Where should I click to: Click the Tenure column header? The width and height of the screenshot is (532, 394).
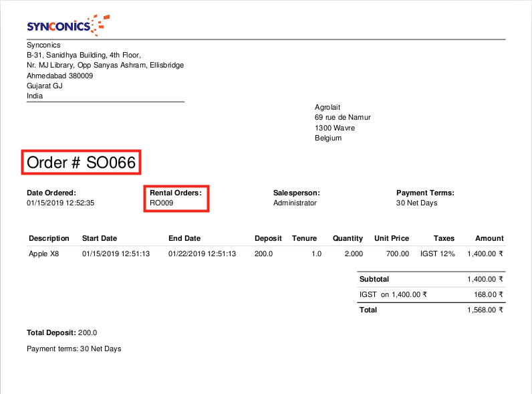(304, 238)
